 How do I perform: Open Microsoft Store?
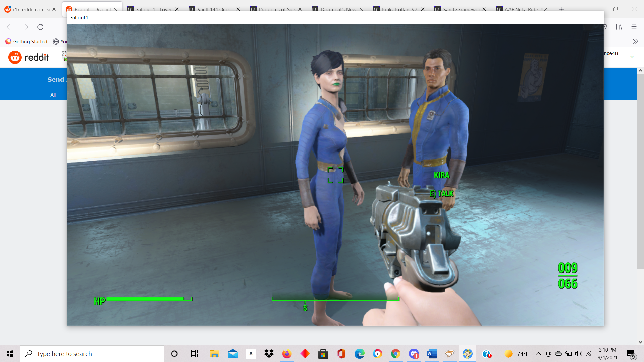click(323, 354)
